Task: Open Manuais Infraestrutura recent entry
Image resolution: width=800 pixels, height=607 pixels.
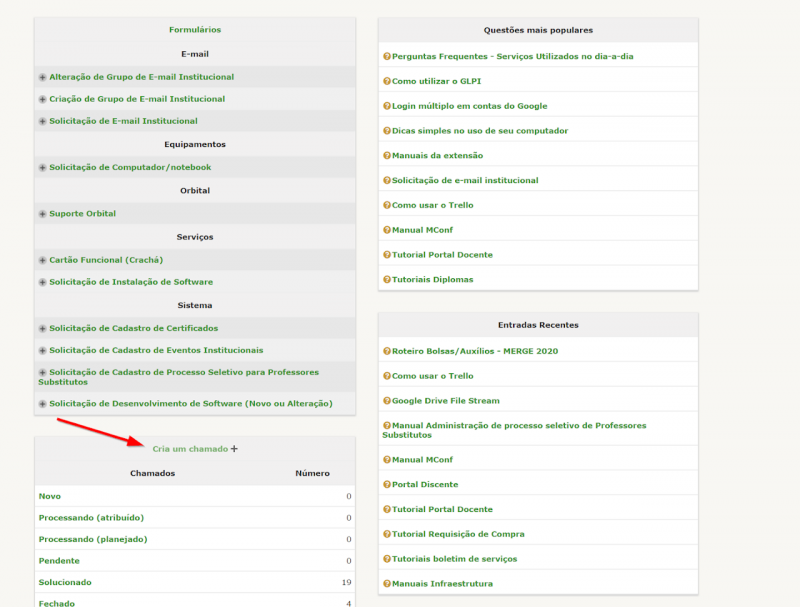Action: click(442, 584)
